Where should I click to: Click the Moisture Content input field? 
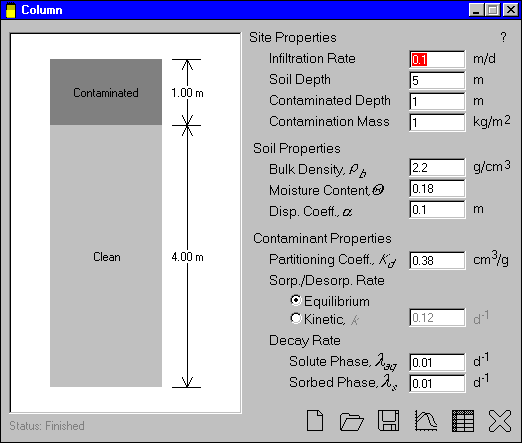[x=437, y=188]
